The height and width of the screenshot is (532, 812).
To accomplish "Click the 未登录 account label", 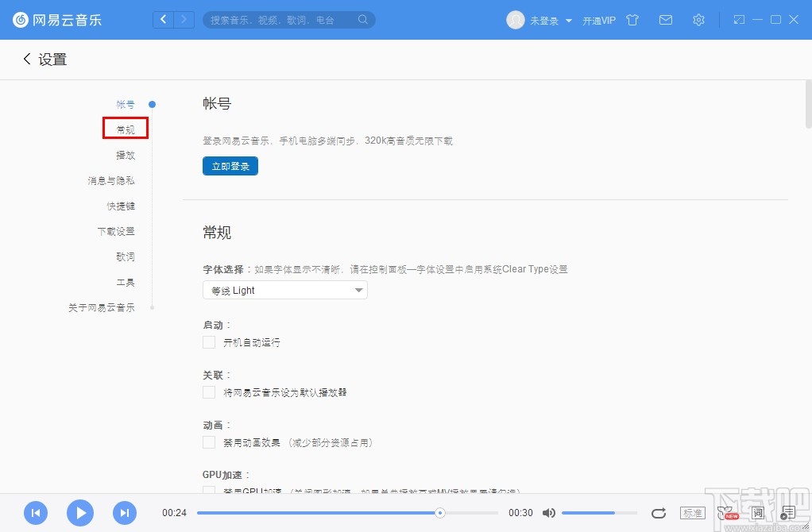I will click(543, 21).
